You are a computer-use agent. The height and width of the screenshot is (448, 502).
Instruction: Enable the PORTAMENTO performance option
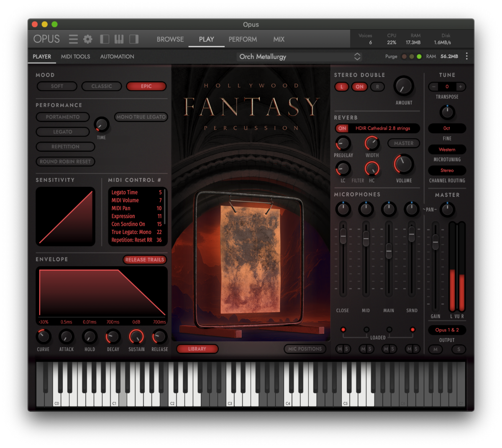pos(63,117)
